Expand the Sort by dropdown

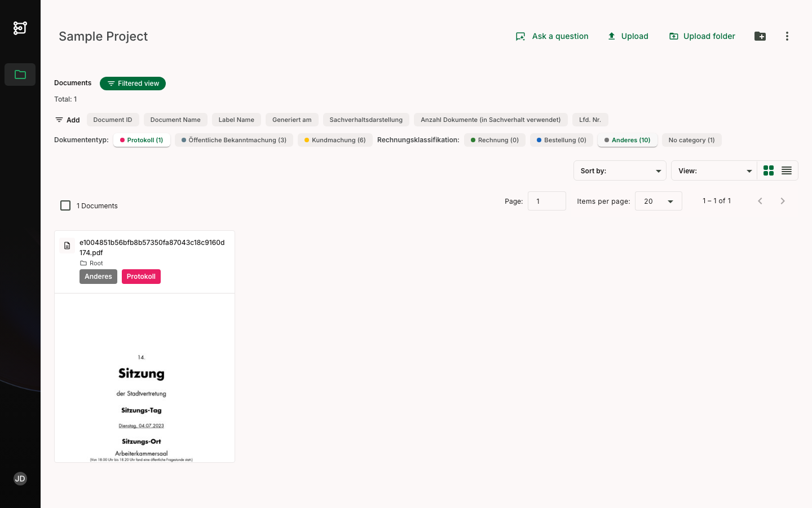pos(620,170)
